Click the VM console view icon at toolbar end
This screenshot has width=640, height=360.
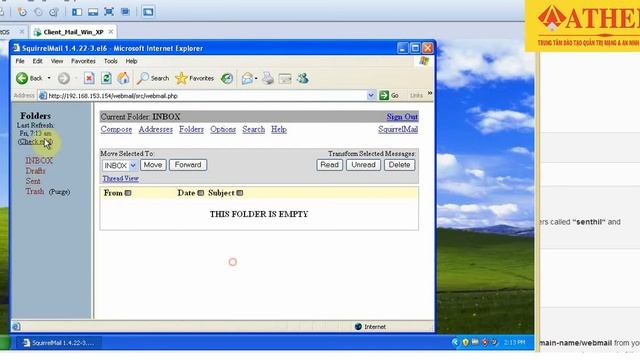tap(148, 12)
